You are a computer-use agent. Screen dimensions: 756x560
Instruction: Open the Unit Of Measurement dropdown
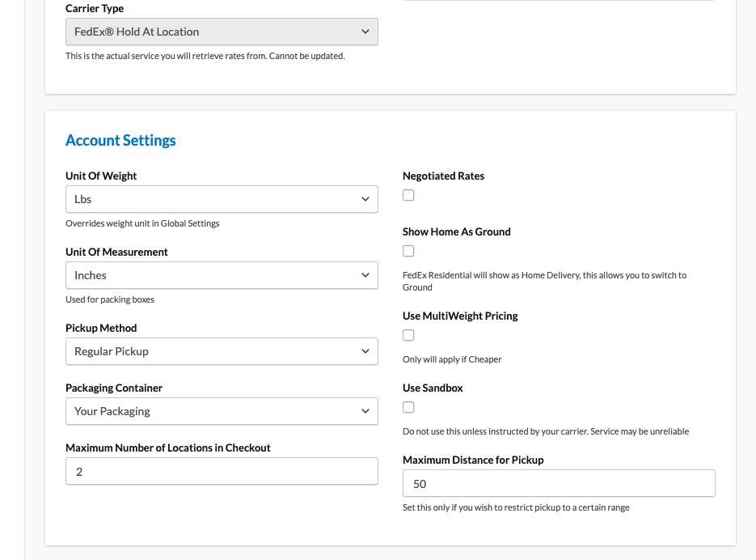click(221, 275)
